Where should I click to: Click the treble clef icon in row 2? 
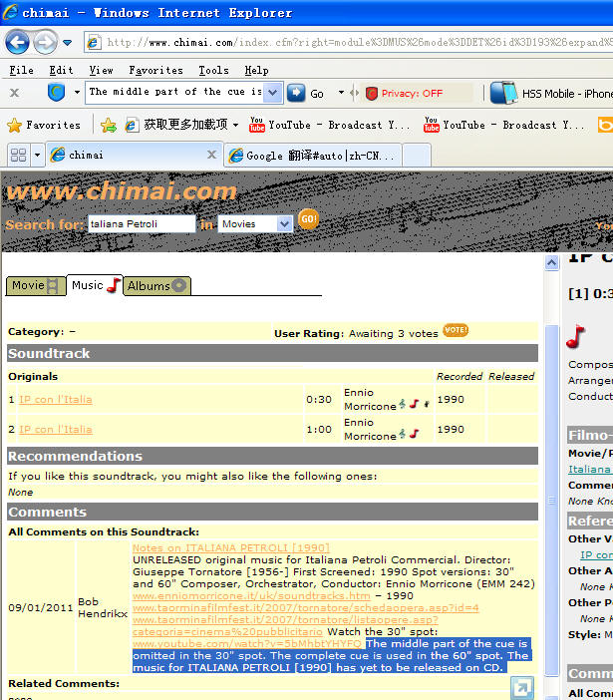click(x=403, y=434)
